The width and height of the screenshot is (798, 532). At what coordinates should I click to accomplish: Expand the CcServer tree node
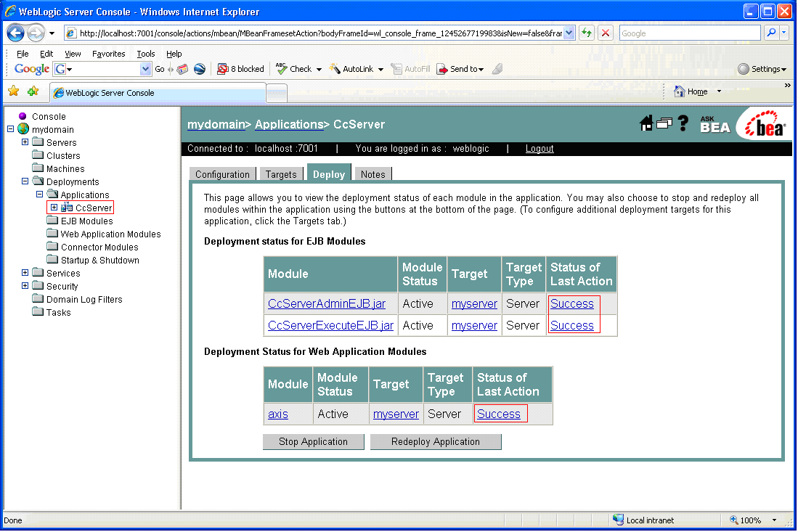(x=54, y=208)
